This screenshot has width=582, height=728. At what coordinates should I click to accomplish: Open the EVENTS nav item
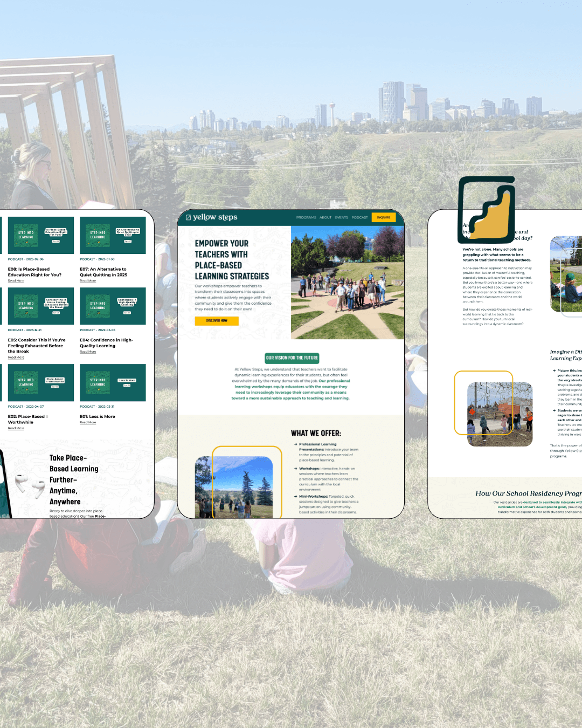(x=342, y=217)
